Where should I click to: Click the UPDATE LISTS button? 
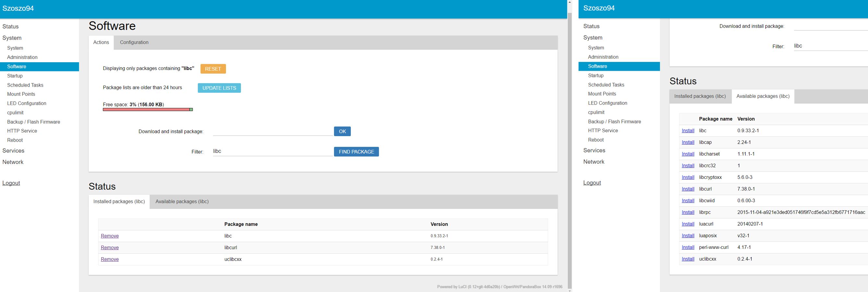[220, 88]
